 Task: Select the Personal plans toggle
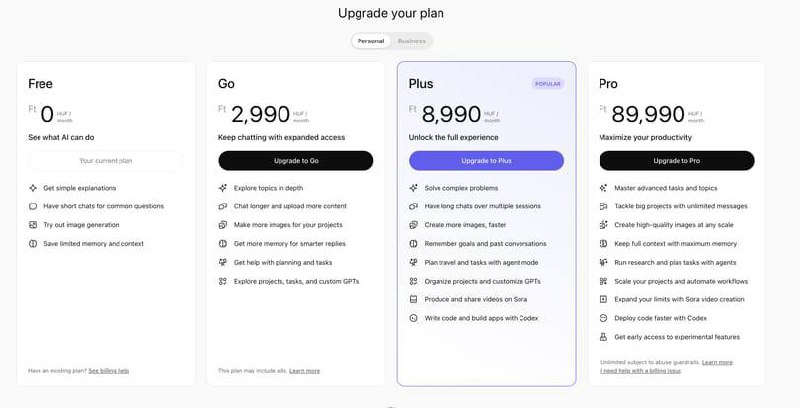tap(371, 41)
